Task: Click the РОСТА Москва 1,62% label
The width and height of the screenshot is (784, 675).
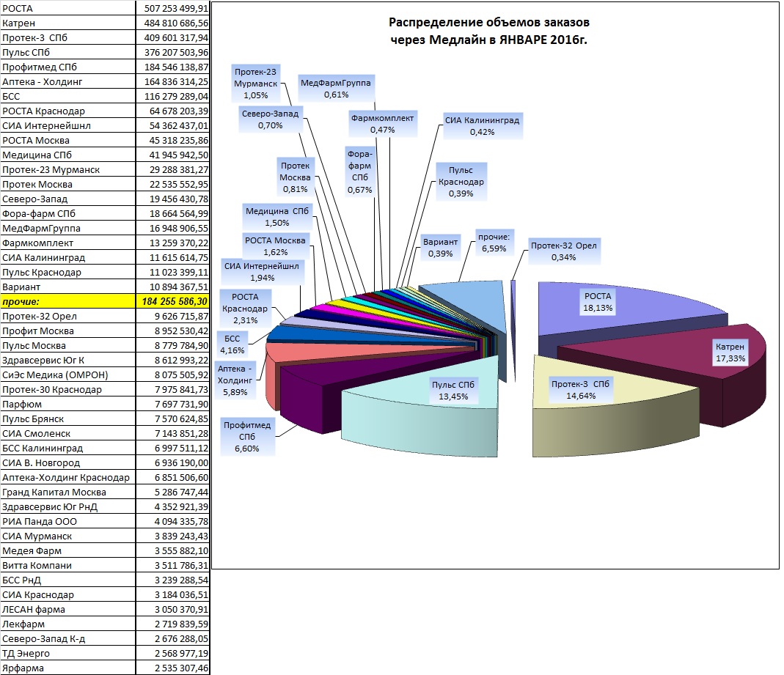Action: [x=275, y=246]
